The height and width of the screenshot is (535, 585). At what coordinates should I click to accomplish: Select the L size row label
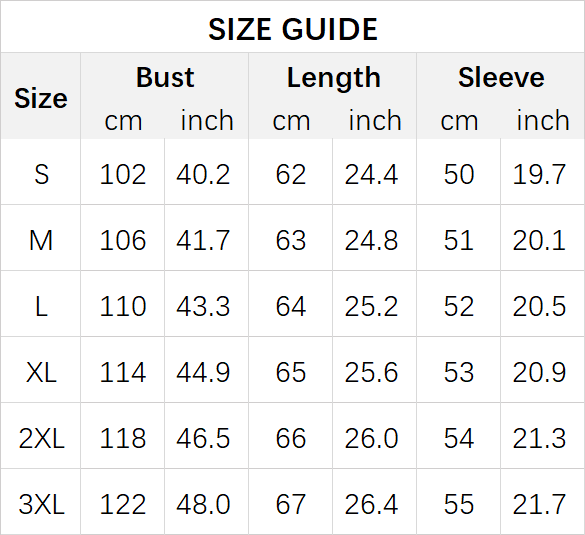tap(41, 306)
